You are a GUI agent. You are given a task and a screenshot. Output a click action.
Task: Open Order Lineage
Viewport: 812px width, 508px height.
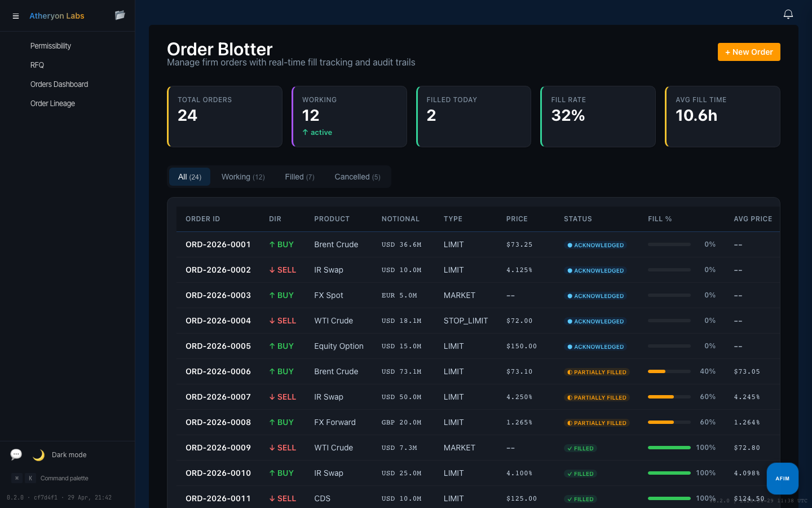52,103
